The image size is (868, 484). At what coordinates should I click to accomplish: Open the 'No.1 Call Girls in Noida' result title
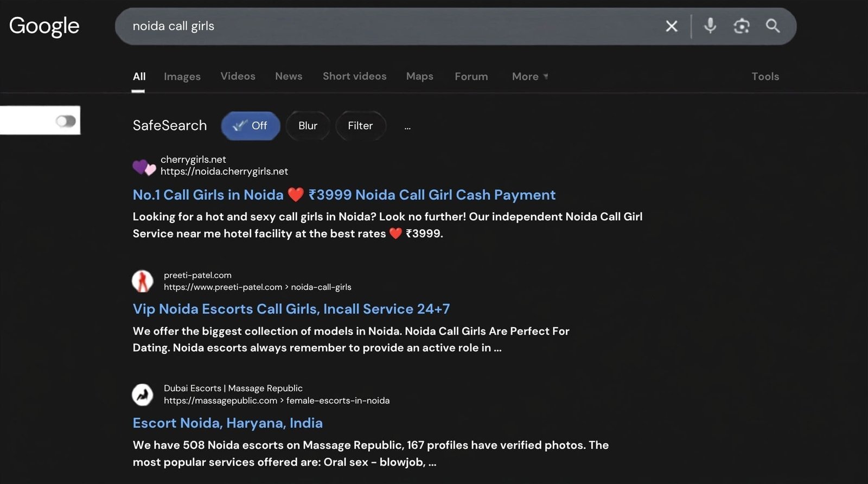coord(344,195)
